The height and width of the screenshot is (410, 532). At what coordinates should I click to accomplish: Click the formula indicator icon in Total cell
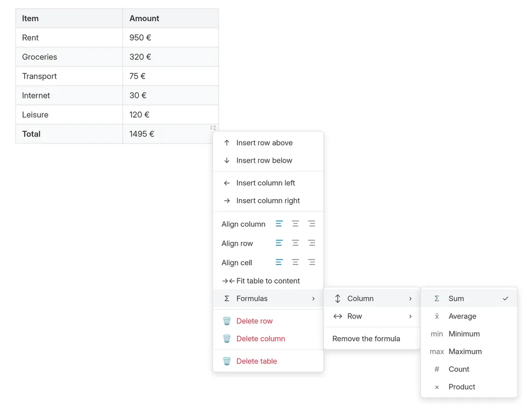213,128
